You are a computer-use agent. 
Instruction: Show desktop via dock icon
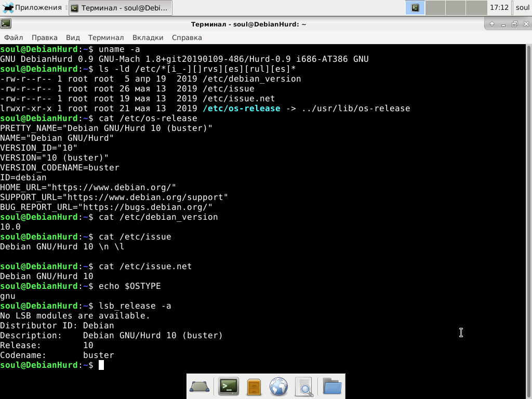pos(199,387)
